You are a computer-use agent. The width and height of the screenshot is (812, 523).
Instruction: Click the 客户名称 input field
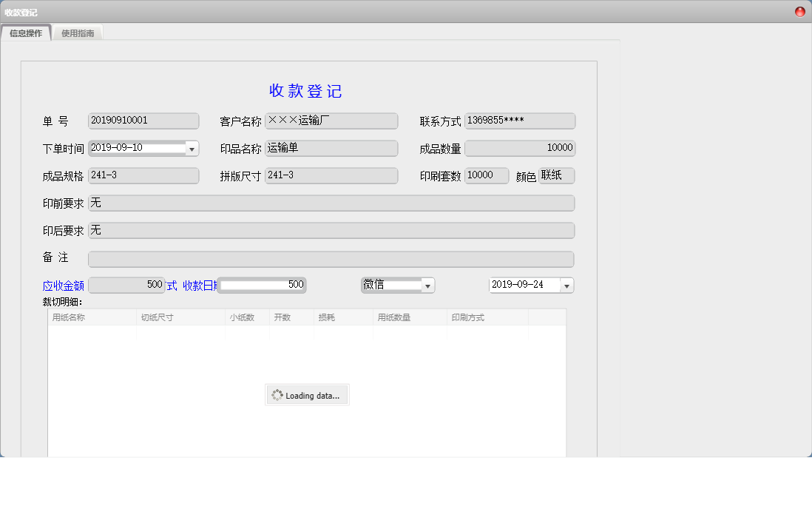(x=331, y=121)
